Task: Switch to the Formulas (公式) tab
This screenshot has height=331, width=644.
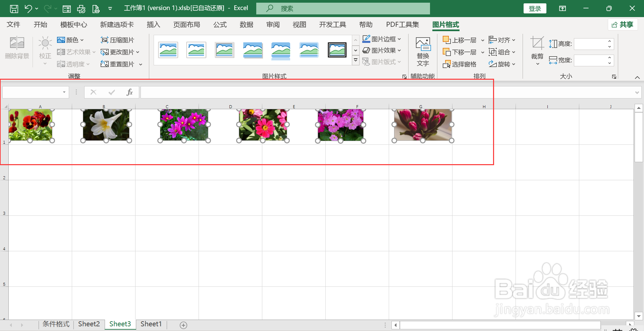Action: coord(220,24)
